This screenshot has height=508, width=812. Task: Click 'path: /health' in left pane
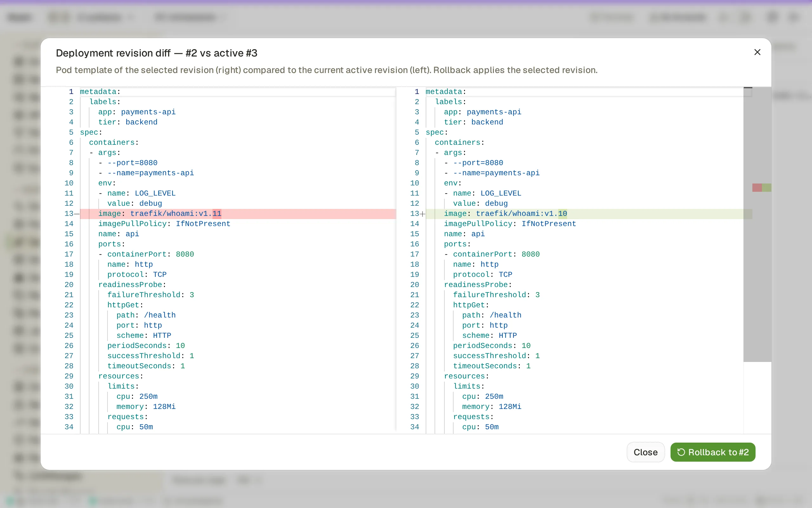coord(146,315)
